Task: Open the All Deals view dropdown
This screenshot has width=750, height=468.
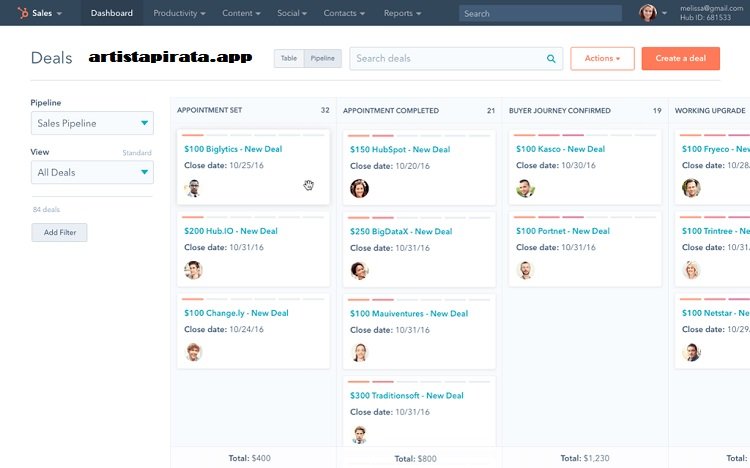Action: point(92,172)
